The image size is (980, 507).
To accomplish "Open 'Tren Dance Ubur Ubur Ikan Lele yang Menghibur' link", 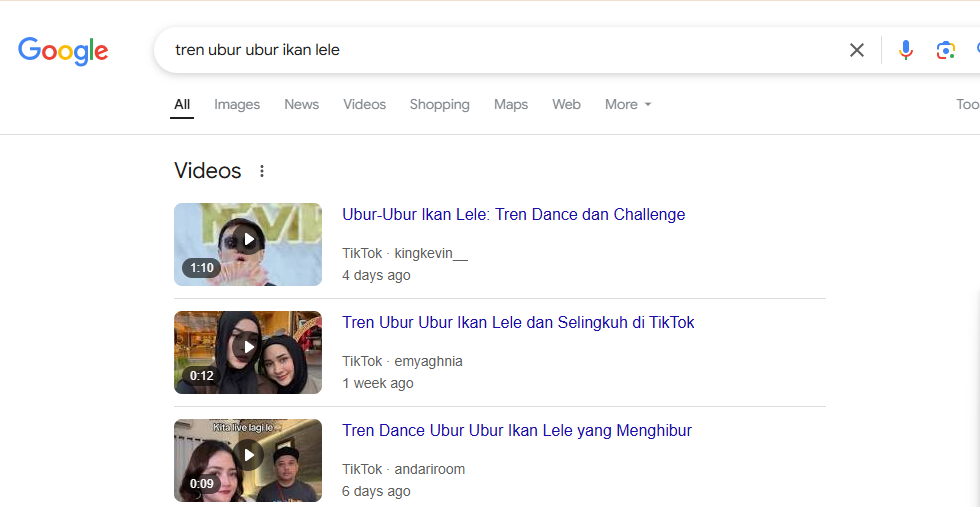I will tap(517, 431).
